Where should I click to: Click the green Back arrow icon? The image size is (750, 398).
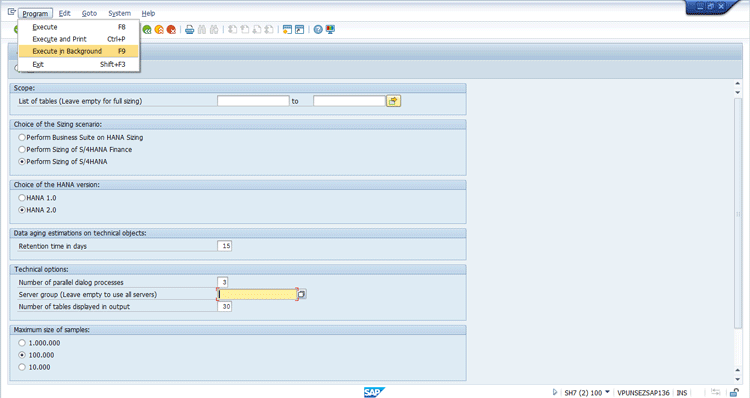coord(147,30)
